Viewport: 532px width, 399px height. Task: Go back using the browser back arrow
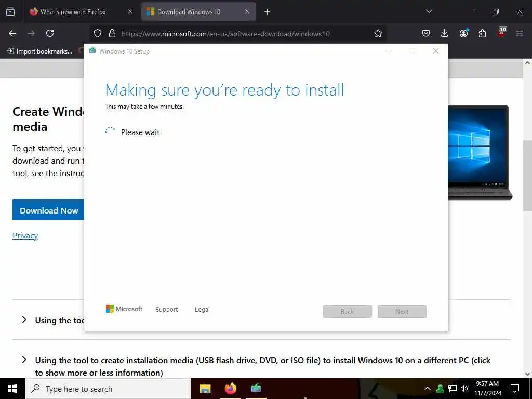(x=12, y=33)
